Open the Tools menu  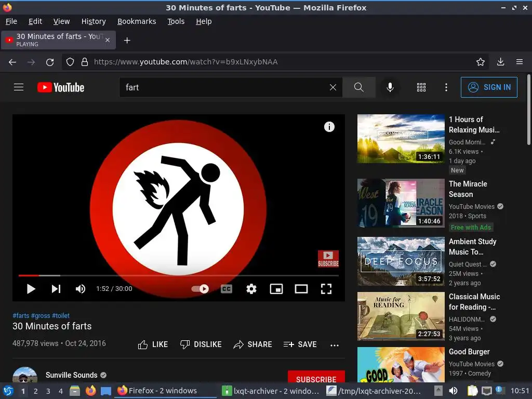(176, 21)
